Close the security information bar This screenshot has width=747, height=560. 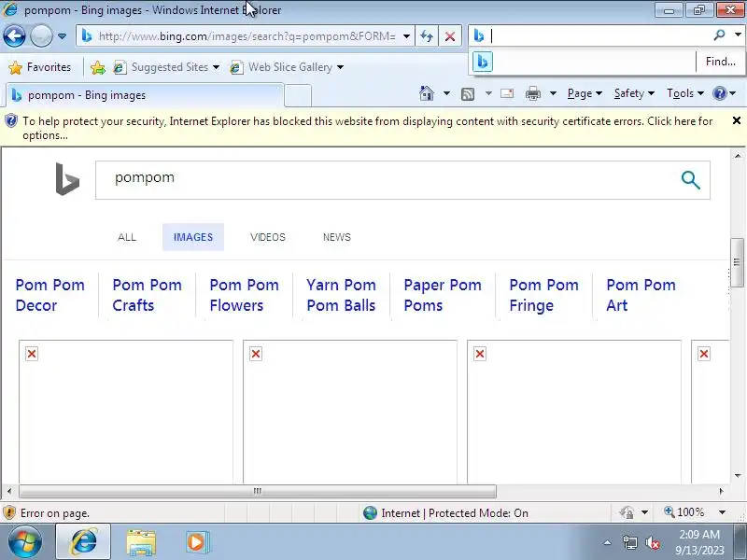[x=736, y=120]
